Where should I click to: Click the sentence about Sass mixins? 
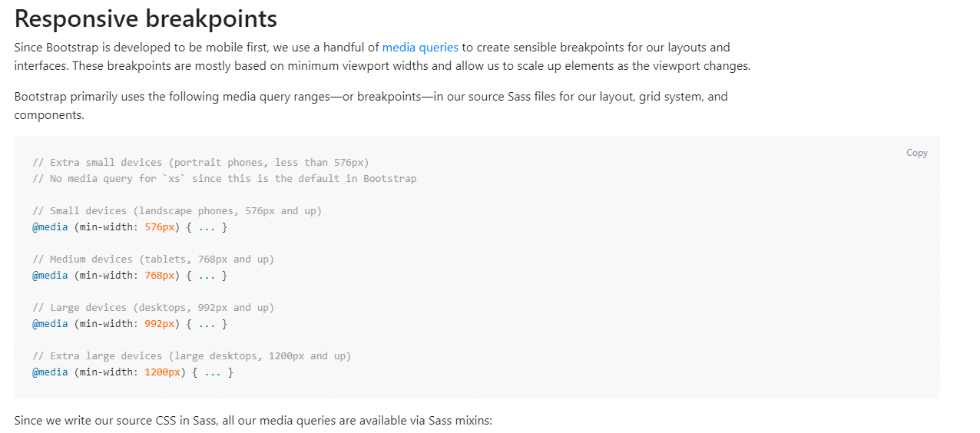coord(253,421)
